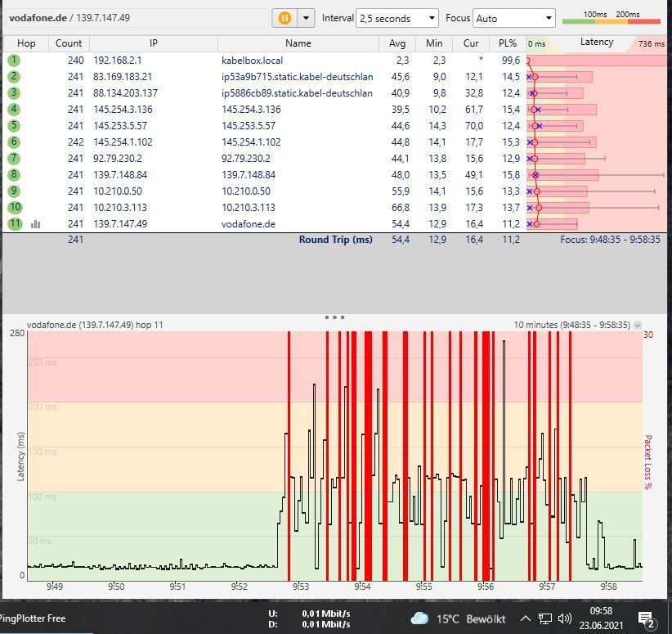The image size is (672, 634).
Task: Select IP 92.79.230.2 in the IP column
Action: coord(118,159)
